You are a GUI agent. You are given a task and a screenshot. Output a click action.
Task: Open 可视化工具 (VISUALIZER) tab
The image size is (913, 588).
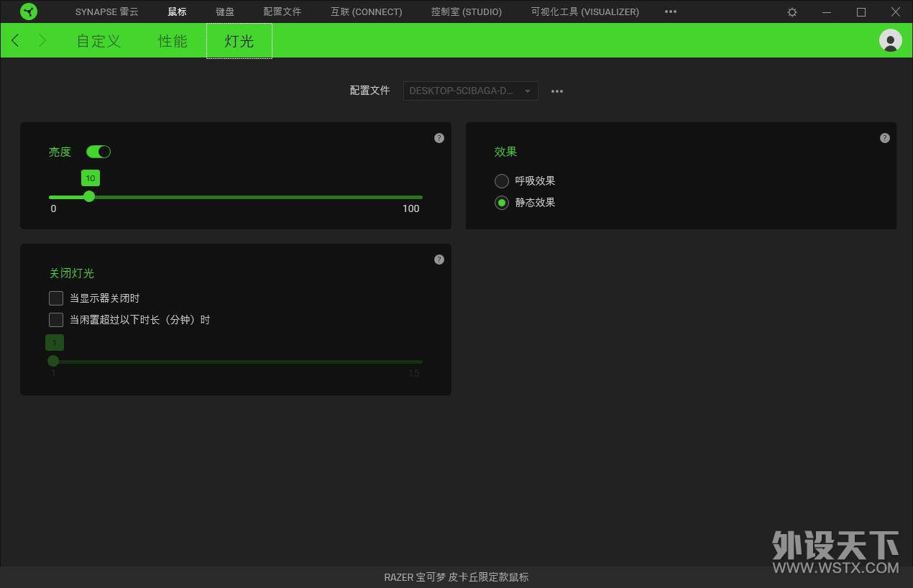585,12
